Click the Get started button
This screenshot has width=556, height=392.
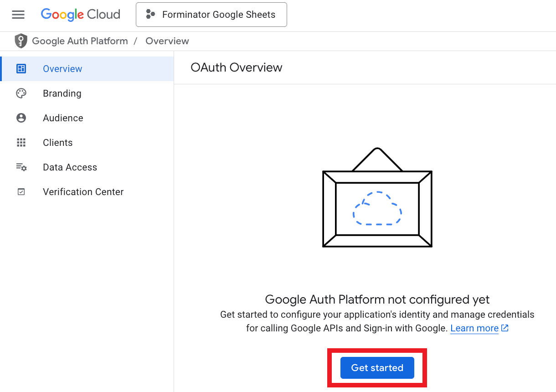377,368
